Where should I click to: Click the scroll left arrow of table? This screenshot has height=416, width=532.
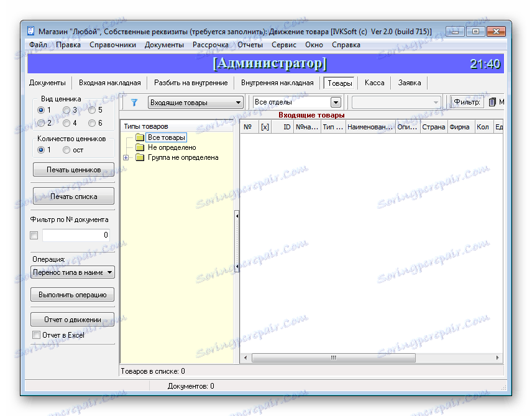245,358
